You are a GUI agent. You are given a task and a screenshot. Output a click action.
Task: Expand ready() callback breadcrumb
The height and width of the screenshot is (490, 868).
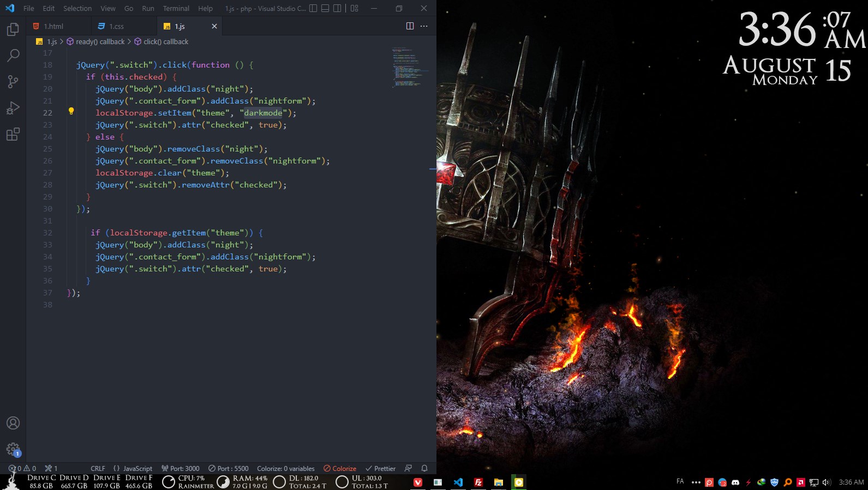tap(95, 41)
